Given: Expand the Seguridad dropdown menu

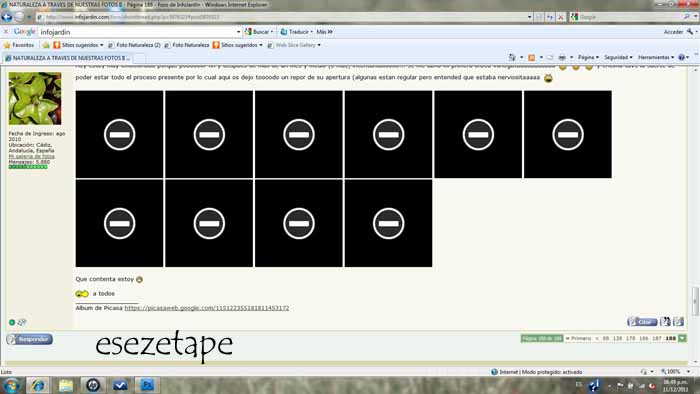Looking at the screenshot, I should [618, 58].
